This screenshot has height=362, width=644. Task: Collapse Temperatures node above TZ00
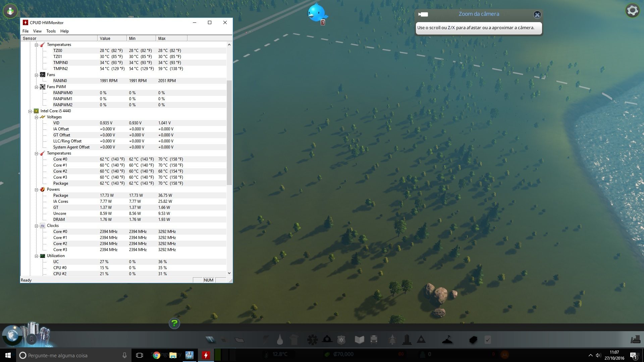click(x=36, y=45)
